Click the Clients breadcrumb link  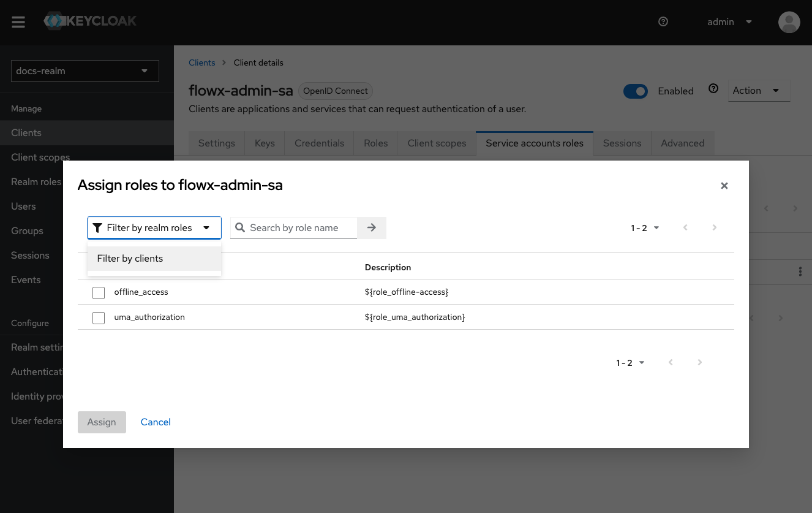tap(202, 63)
